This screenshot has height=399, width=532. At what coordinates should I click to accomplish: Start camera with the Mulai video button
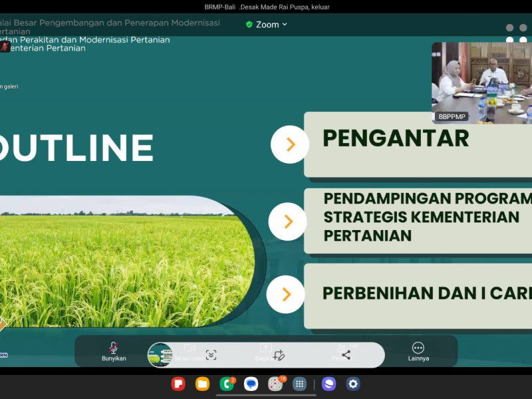190,351
